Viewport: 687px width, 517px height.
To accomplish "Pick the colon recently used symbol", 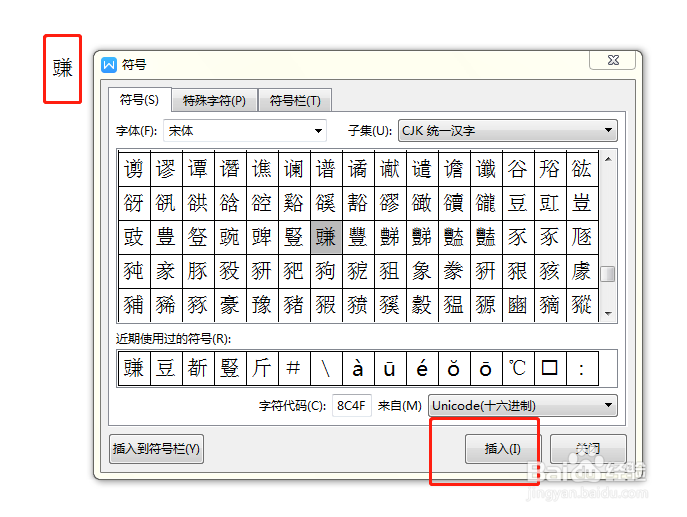I will (x=582, y=368).
